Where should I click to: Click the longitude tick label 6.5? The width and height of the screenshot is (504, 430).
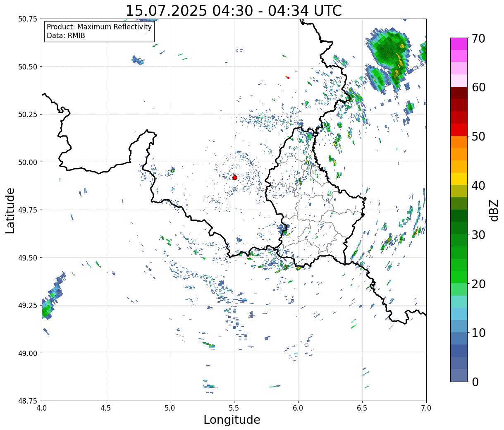click(x=362, y=408)
